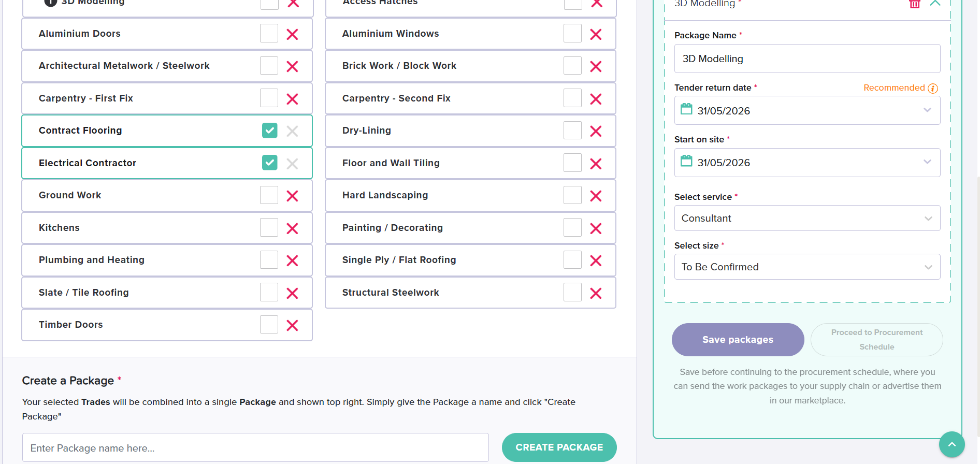Open the Select service dropdown

pyautogui.click(x=806, y=218)
